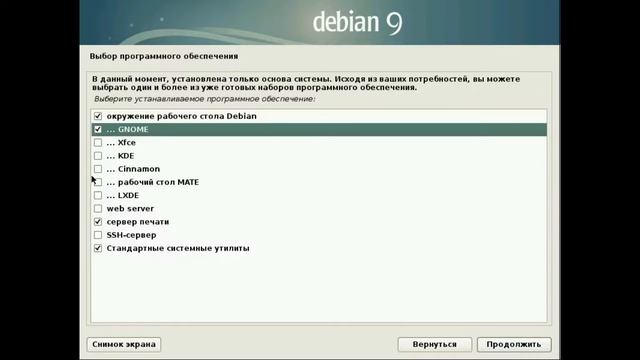Select the '... KDE' list label
Image resolution: width=640 pixels, height=360 pixels.
[x=120, y=156]
